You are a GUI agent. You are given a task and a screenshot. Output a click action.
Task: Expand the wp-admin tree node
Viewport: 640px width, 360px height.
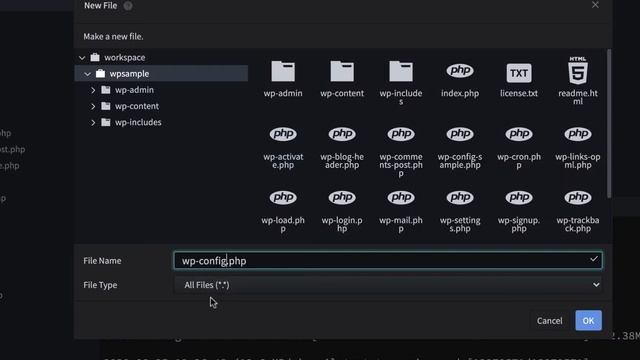(x=93, y=90)
